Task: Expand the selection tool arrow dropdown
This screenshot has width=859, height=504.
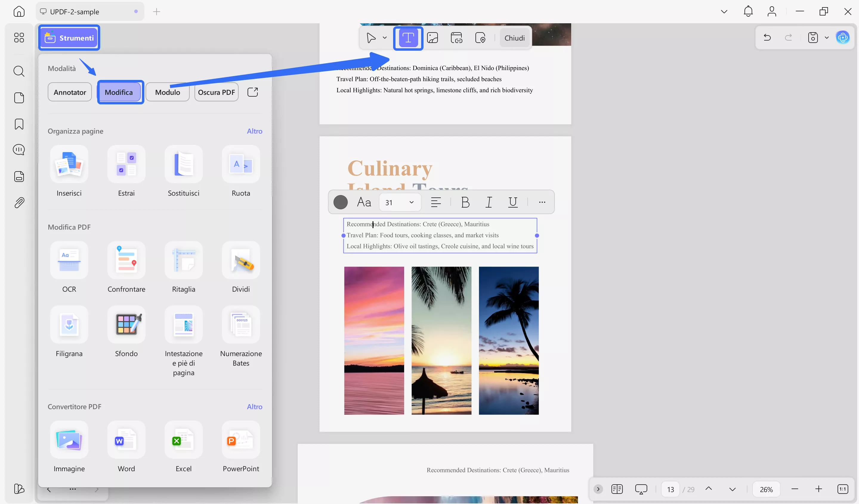Action: tap(385, 38)
